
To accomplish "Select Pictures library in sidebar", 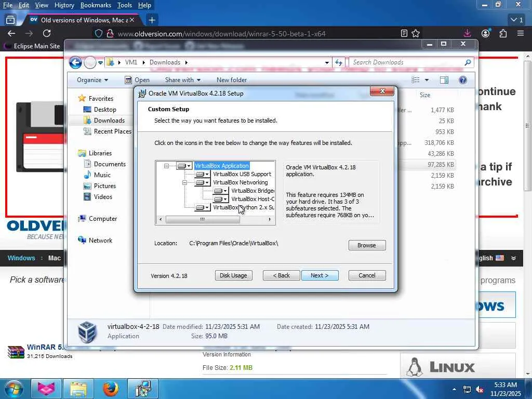I will [104, 186].
